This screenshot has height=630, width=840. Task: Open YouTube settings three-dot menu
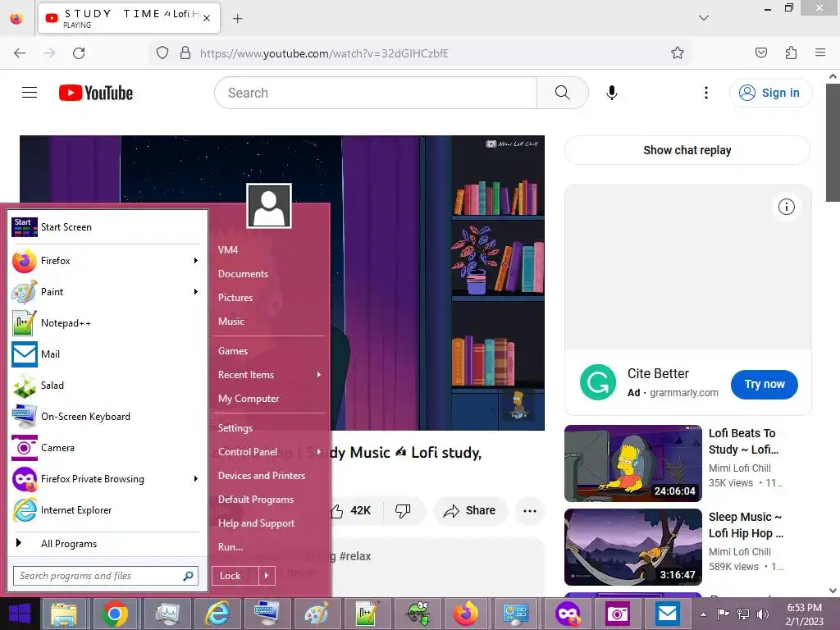pos(706,93)
